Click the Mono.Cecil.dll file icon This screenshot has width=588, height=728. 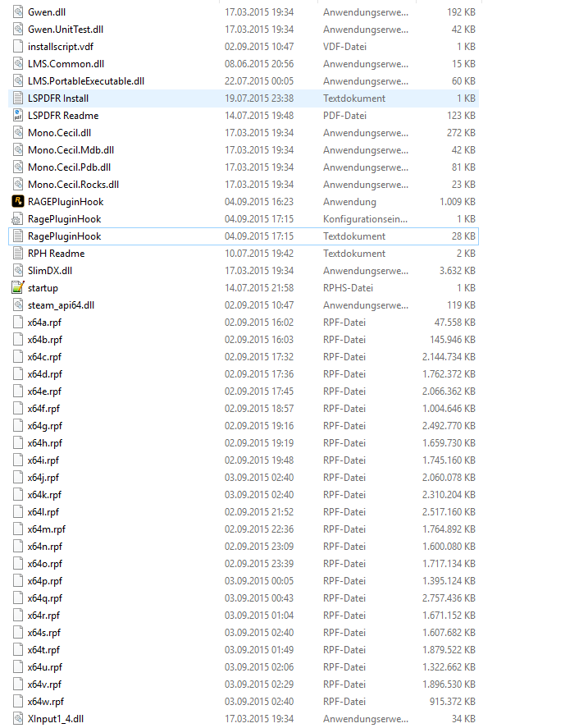[18, 133]
